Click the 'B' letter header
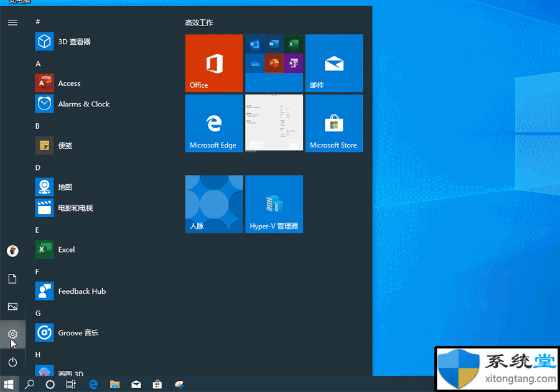 (x=37, y=126)
